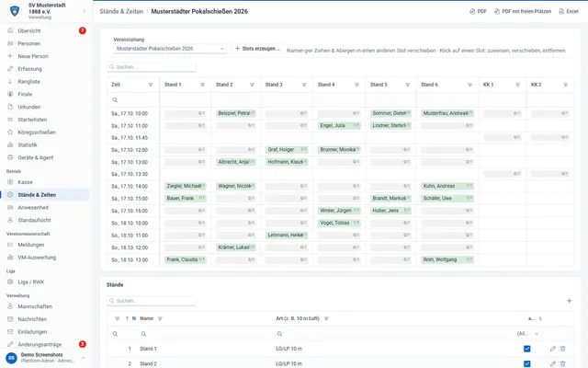The height and width of the screenshot is (368, 588).
Task: Select the Engel, Julia slot
Action: 339,125
